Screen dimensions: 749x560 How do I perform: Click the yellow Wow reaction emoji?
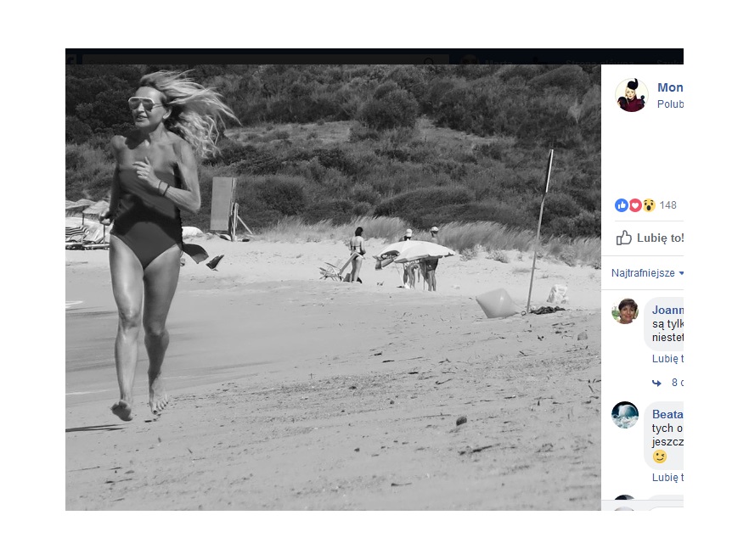point(649,205)
